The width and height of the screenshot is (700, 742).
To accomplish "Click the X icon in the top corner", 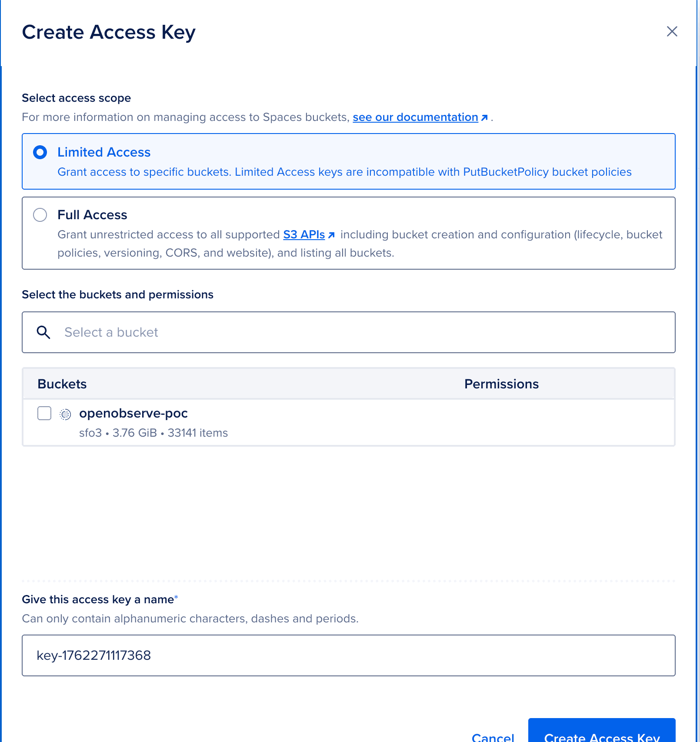I will [x=672, y=31].
